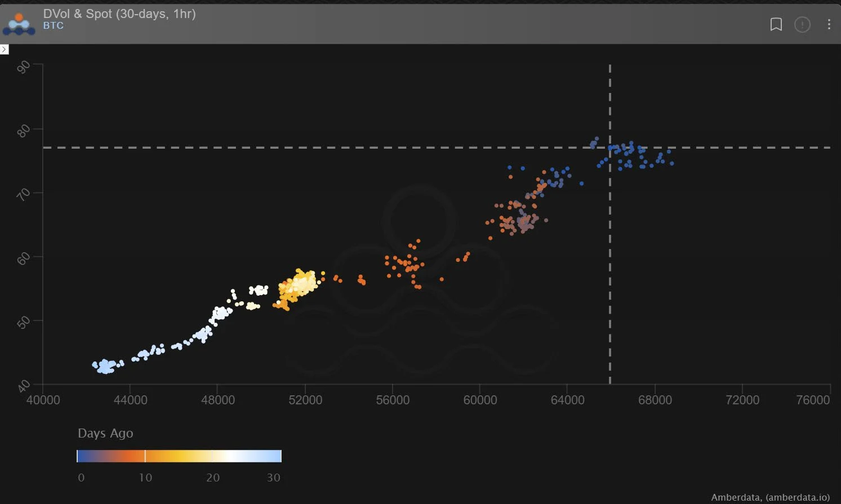Click the 72000 x-axis label
This screenshot has width=841, height=504.
tap(742, 400)
